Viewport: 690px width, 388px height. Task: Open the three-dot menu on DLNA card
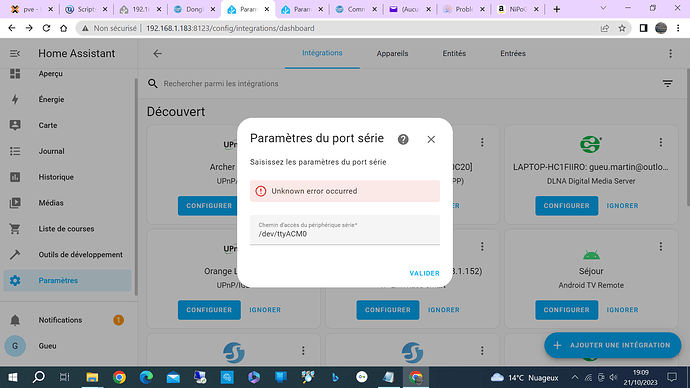[661, 143]
